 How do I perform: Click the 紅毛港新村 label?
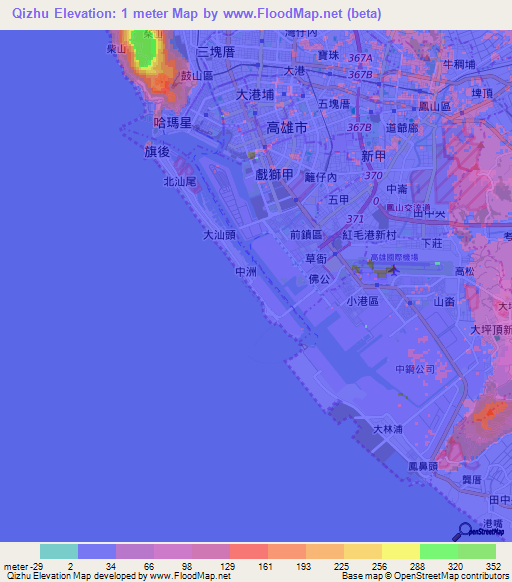coord(369,235)
